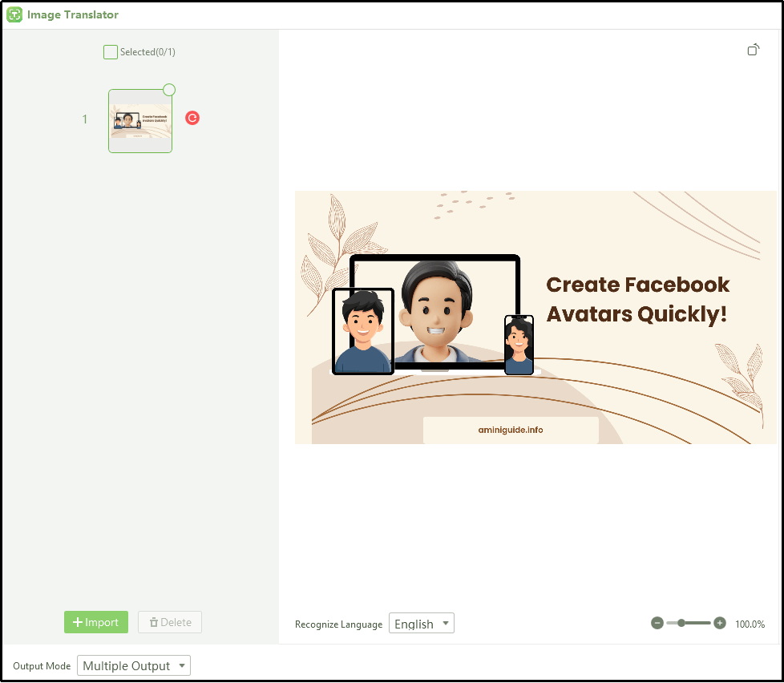Click the plus icon inside the Import button
The image size is (784, 683).
pyautogui.click(x=80, y=622)
